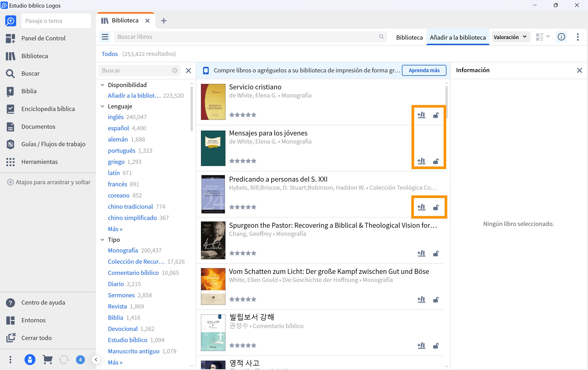Filter by Comentario bíblico type

point(133,273)
